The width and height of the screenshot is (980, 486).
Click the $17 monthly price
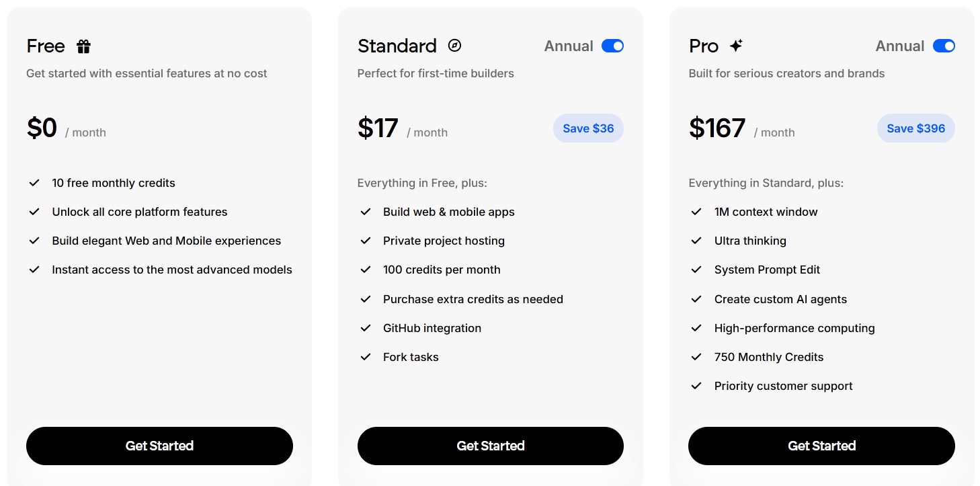tap(378, 128)
